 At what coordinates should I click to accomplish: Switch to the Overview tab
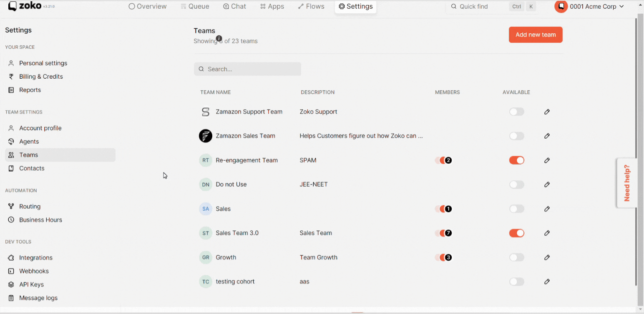[x=148, y=6]
